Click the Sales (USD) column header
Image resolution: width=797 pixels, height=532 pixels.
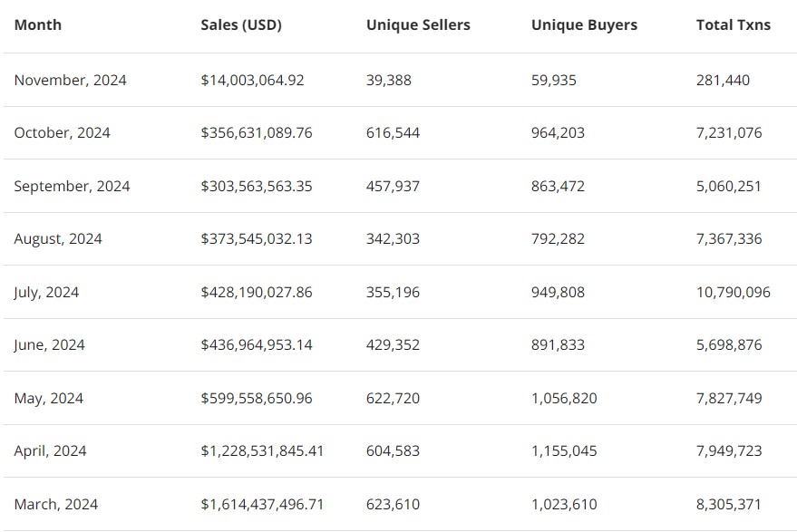pos(241,25)
